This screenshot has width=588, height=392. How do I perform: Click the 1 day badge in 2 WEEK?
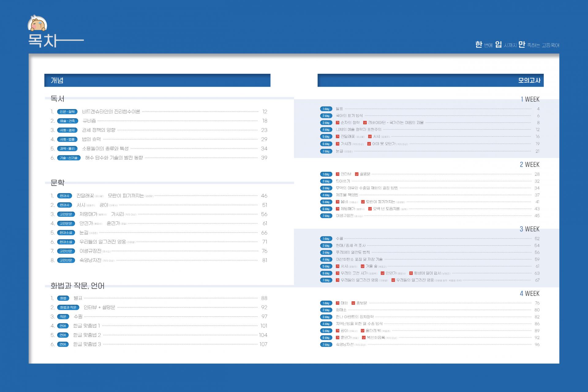coord(326,174)
